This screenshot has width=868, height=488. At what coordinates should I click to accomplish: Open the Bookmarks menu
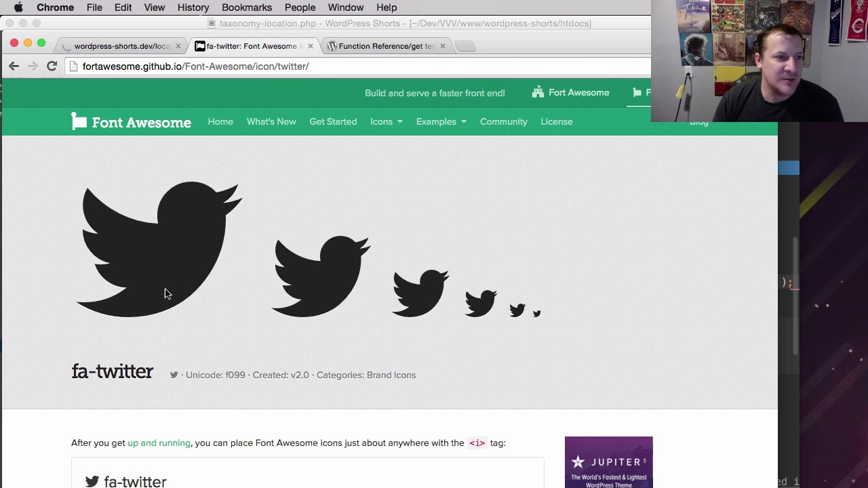click(x=247, y=7)
